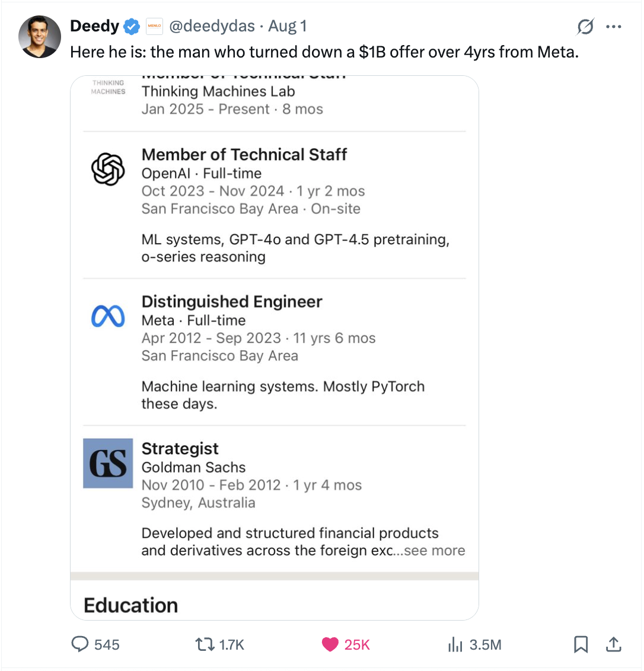Click the Meta infinity logo
The height and width of the screenshot is (671, 644).
(108, 317)
